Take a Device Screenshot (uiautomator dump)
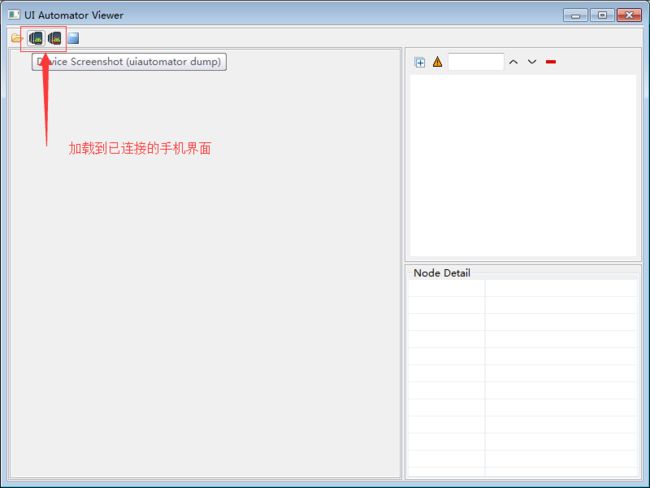This screenshot has width=650, height=488. [36, 39]
